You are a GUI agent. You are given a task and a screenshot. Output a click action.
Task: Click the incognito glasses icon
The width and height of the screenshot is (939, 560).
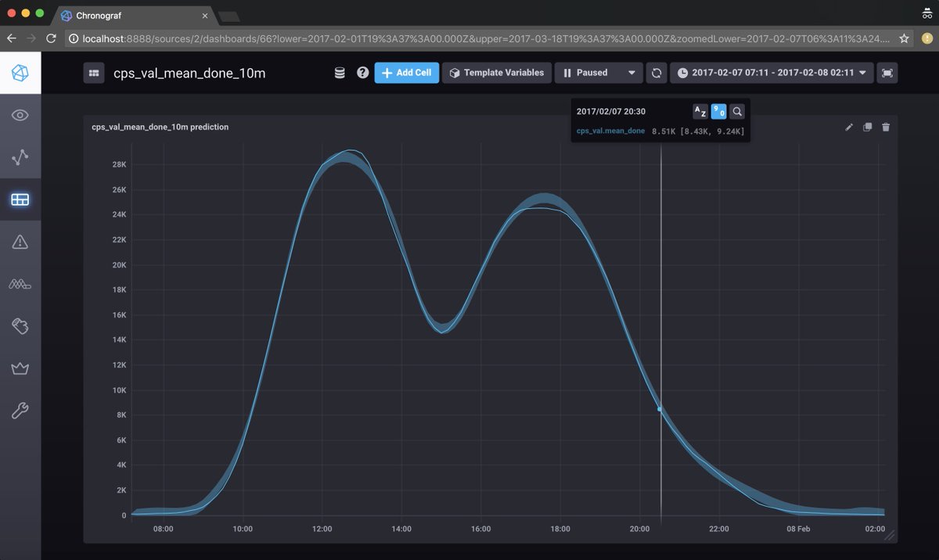tap(926, 13)
